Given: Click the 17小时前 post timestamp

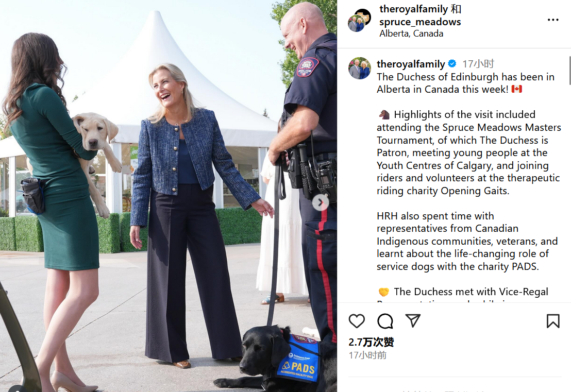Looking at the screenshot, I should 367,355.
